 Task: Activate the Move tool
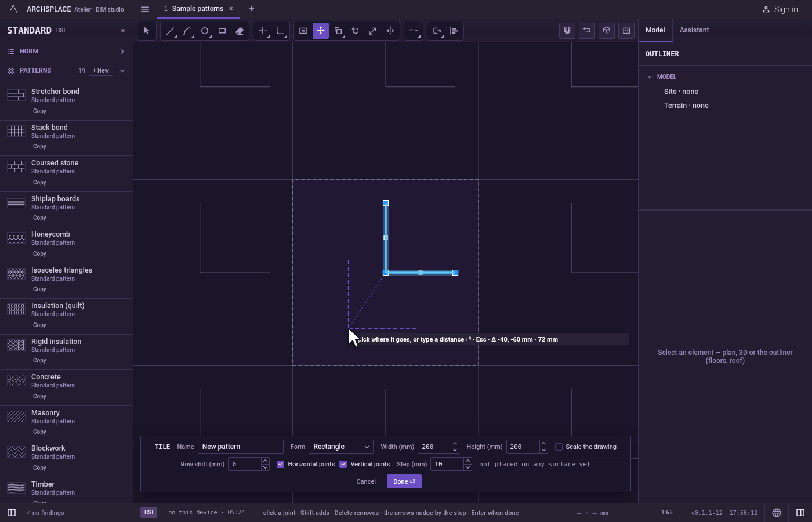click(321, 31)
